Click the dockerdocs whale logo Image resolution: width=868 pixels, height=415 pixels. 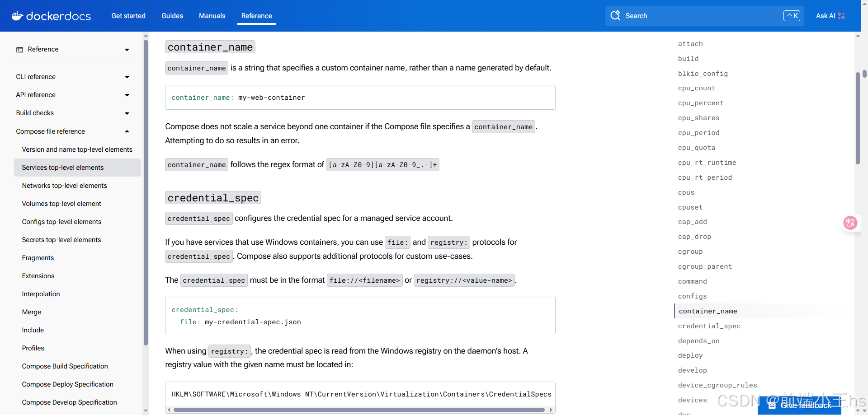tap(17, 16)
